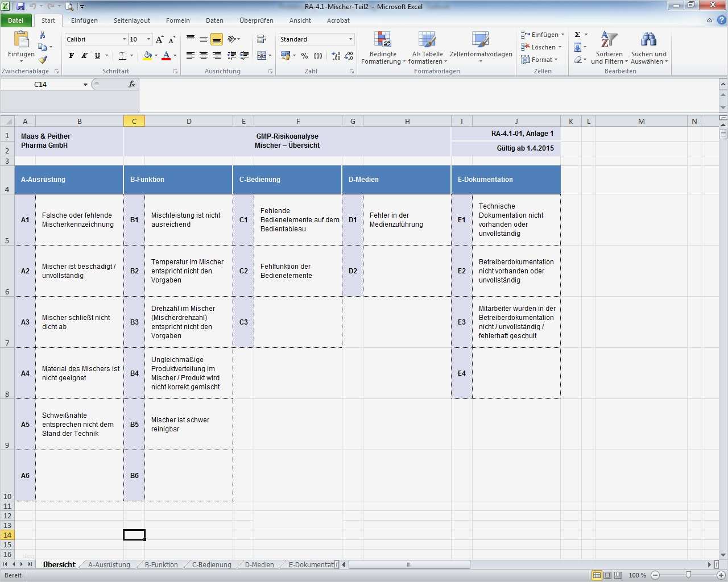Click the Datei file button
728x582 pixels.
pyautogui.click(x=16, y=20)
